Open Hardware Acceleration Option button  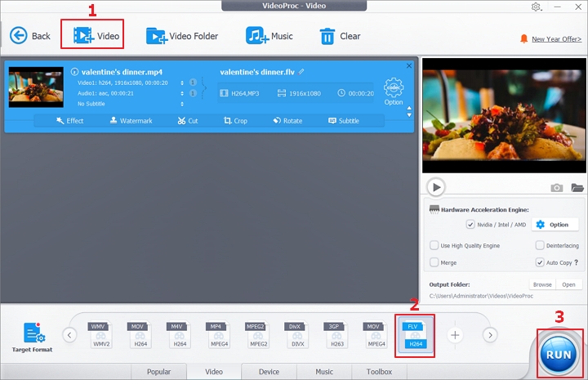pos(555,225)
